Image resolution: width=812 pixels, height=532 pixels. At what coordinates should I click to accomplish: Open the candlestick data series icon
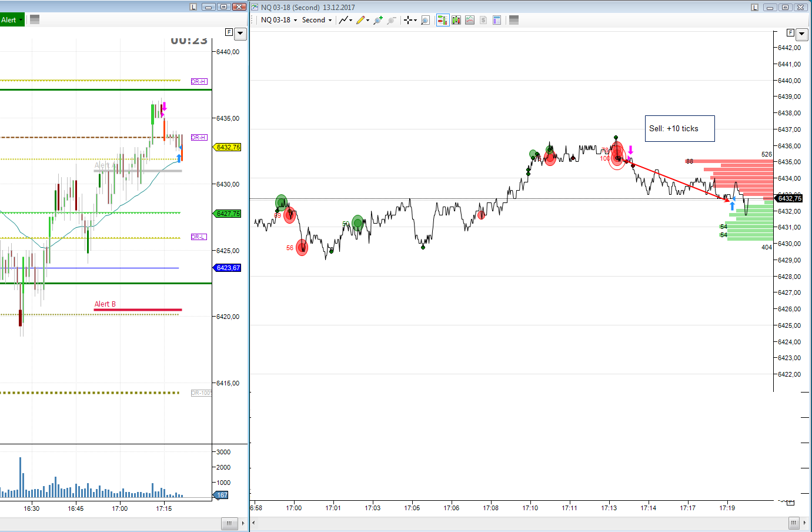pyautogui.click(x=456, y=20)
